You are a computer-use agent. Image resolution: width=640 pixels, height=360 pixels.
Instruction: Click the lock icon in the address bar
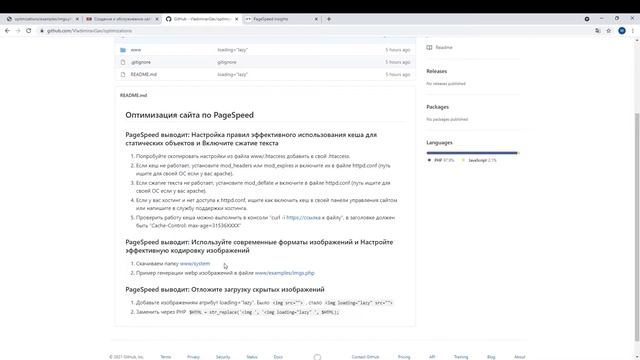pos(42,31)
